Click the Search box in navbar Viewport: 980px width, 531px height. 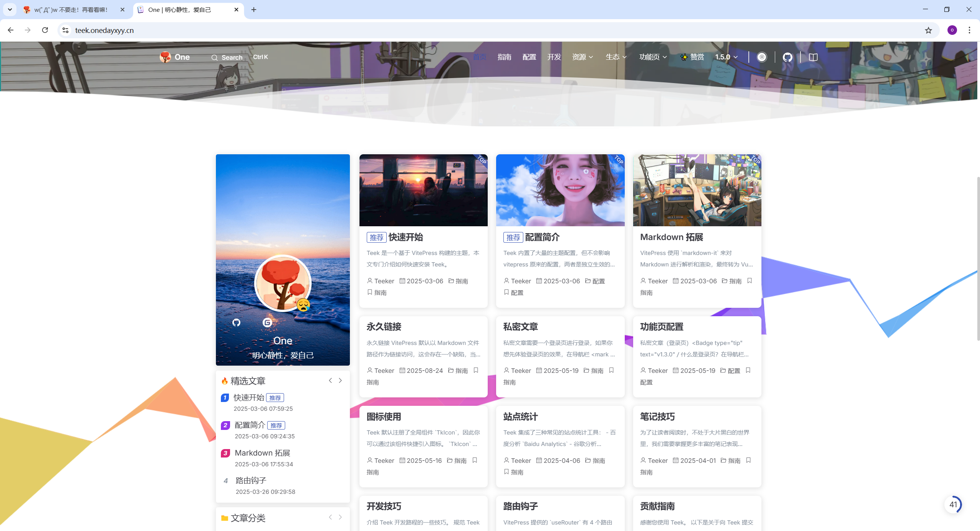pyautogui.click(x=227, y=57)
